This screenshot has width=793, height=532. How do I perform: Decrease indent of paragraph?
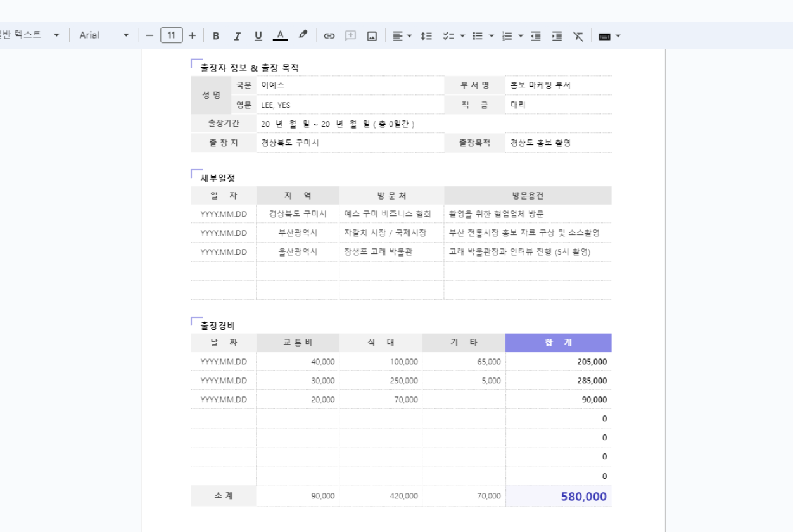[536, 35]
